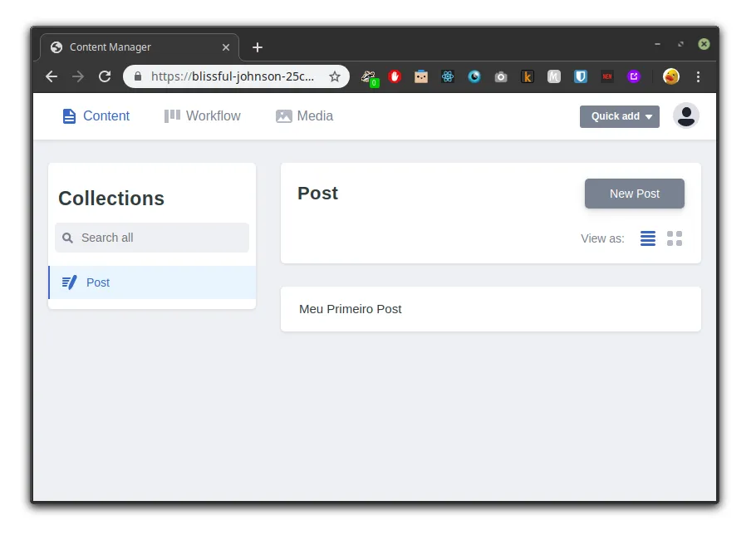Go to the Workflow tab
The width and height of the screenshot is (756, 535).
203,116
